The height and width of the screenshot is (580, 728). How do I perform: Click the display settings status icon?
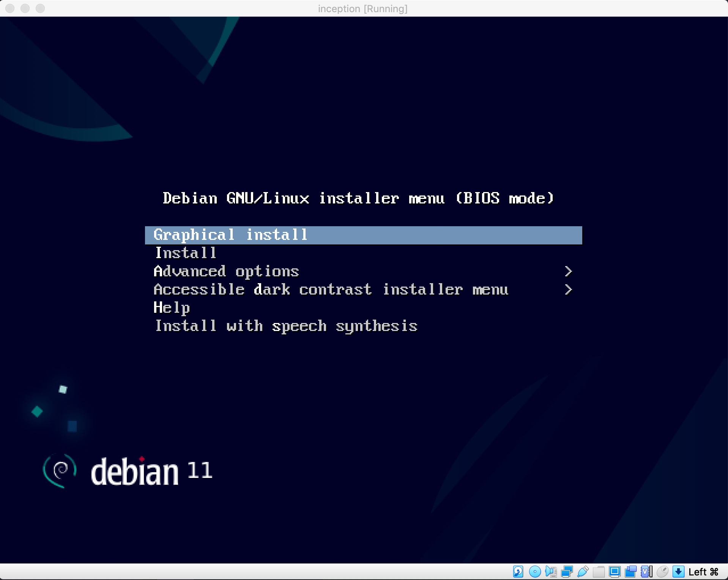(x=615, y=571)
